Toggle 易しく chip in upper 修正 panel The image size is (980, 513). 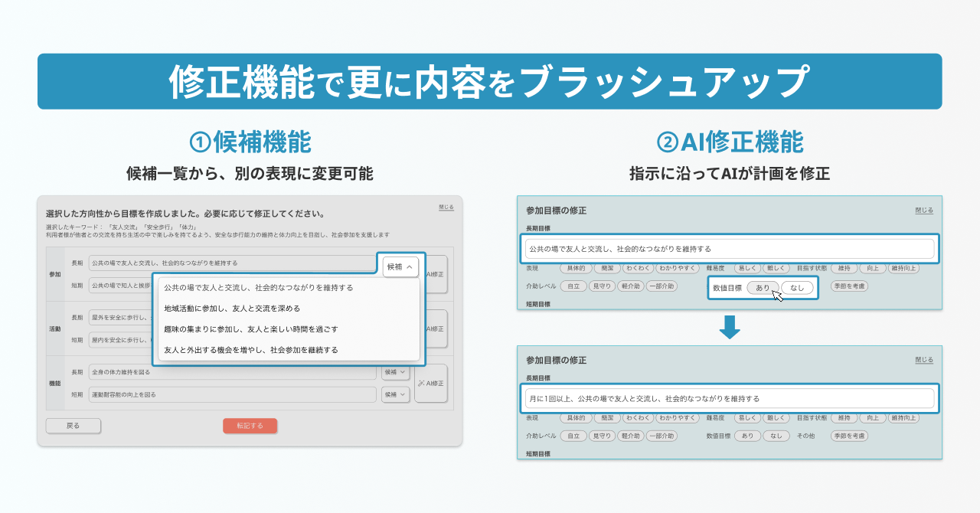pos(747,268)
